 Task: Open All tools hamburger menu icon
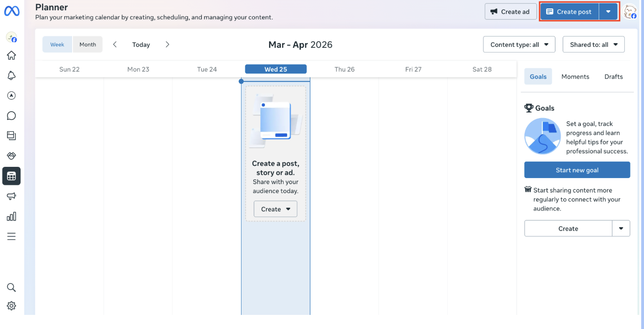tap(12, 237)
